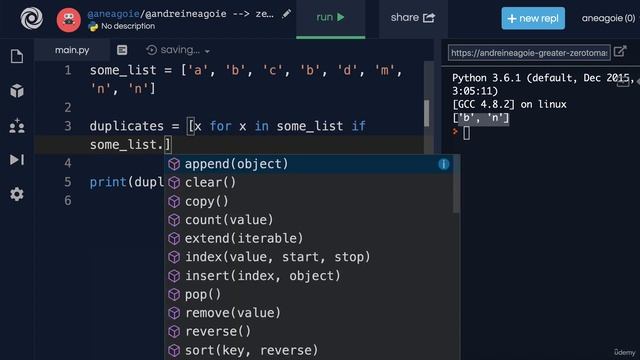The image size is (640, 360).
Task: Select insert(index, object) suggestion
Action: (309, 276)
